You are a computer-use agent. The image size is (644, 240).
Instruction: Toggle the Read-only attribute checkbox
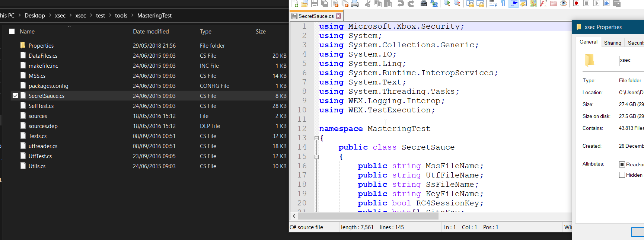click(x=622, y=164)
